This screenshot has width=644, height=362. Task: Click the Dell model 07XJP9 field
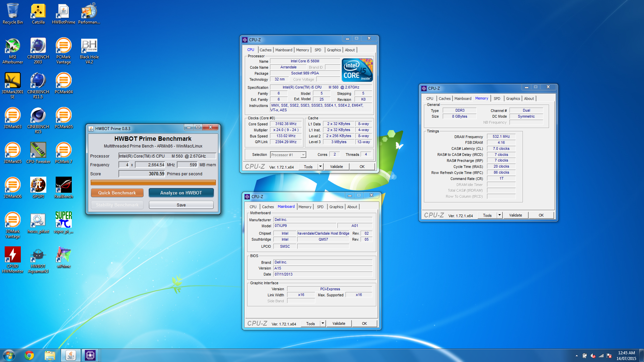click(x=305, y=226)
